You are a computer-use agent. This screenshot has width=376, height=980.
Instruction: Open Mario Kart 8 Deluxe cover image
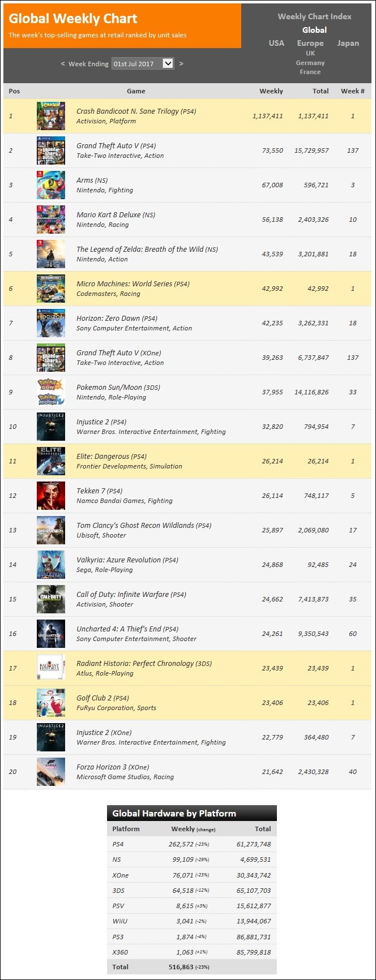[51, 220]
